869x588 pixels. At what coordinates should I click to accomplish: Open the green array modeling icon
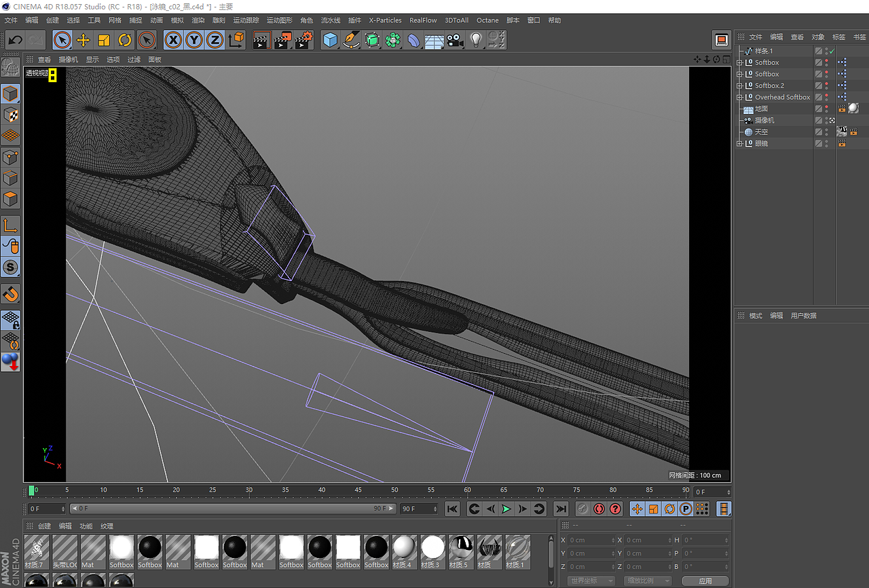(x=392, y=40)
